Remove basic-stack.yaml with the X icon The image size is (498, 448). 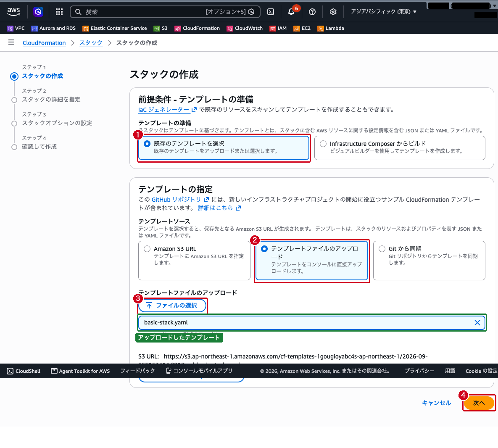point(477,323)
